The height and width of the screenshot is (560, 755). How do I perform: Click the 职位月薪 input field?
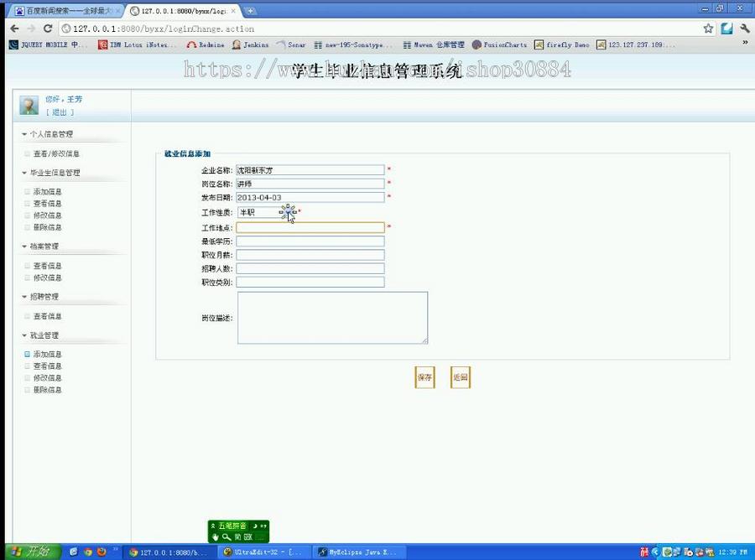pos(310,255)
